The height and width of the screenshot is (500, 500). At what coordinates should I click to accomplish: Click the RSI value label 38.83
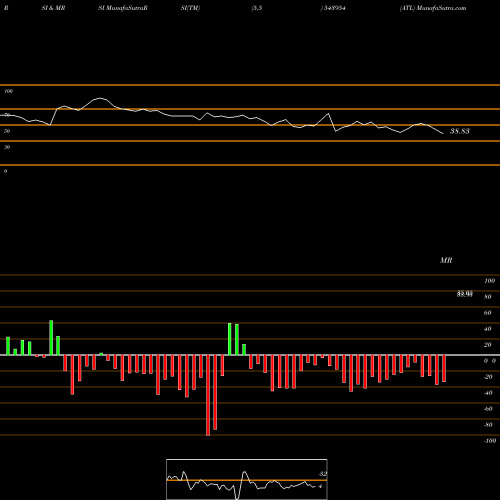point(460,131)
